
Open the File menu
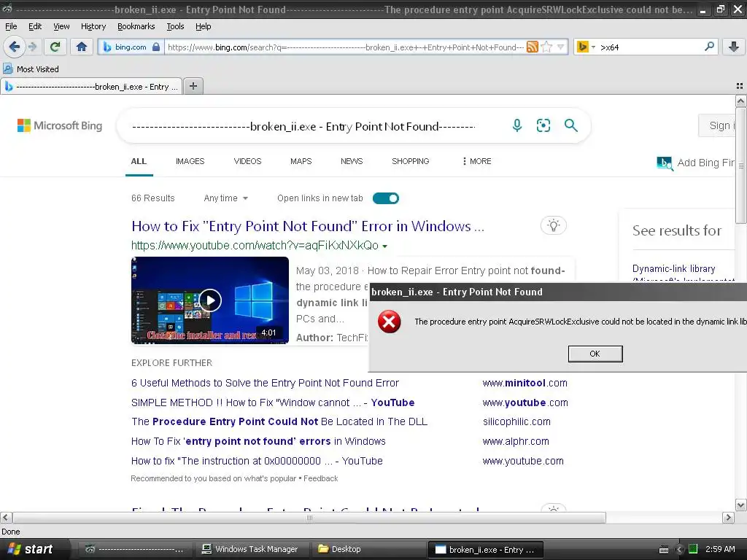click(11, 26)
